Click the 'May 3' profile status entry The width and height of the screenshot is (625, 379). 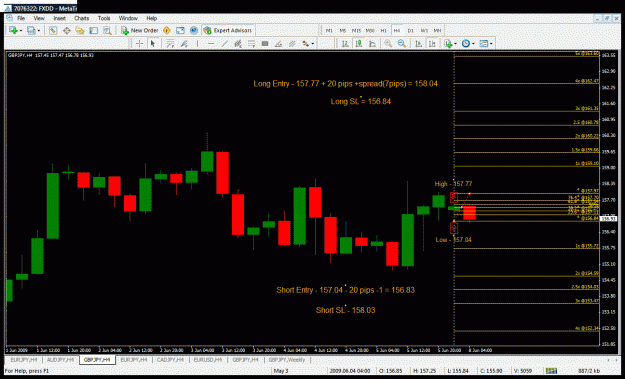[281, 371]
